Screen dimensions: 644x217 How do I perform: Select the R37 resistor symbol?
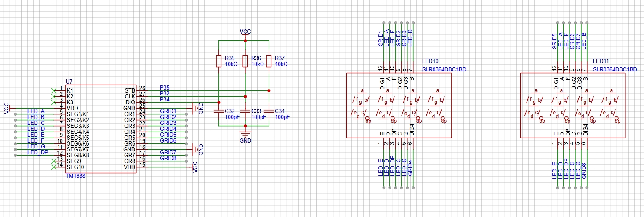coord(269,61)
